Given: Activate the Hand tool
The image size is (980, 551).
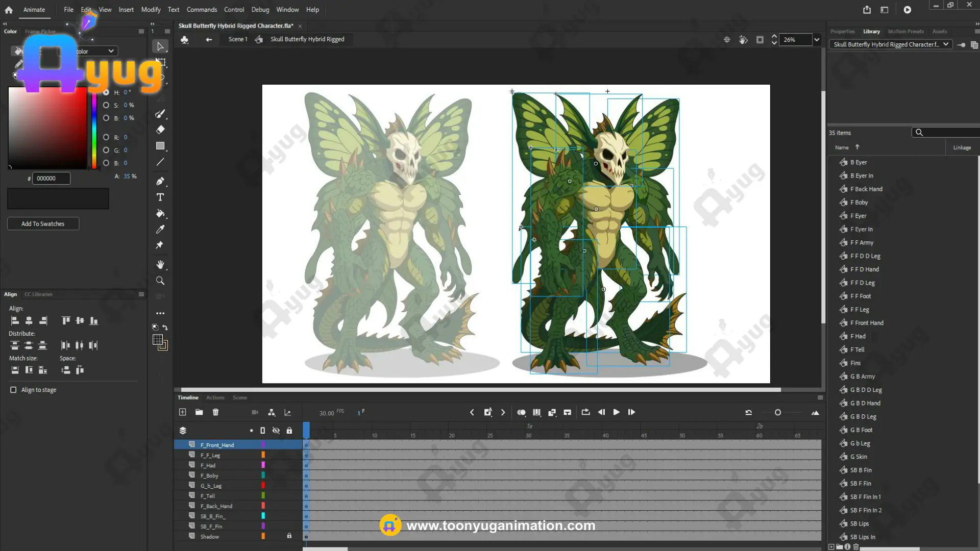Looking at the screenshot, I should click(160, 264).
